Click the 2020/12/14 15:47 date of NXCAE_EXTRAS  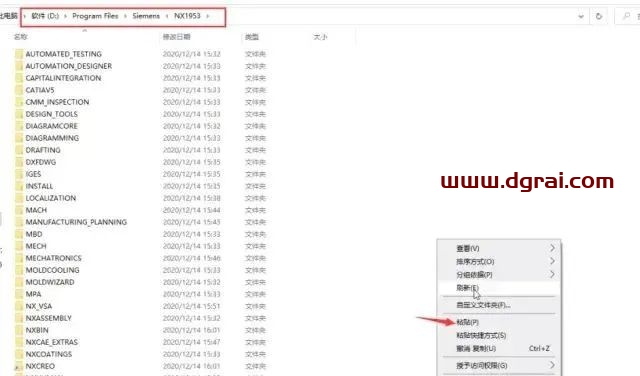tap(191, 342)
